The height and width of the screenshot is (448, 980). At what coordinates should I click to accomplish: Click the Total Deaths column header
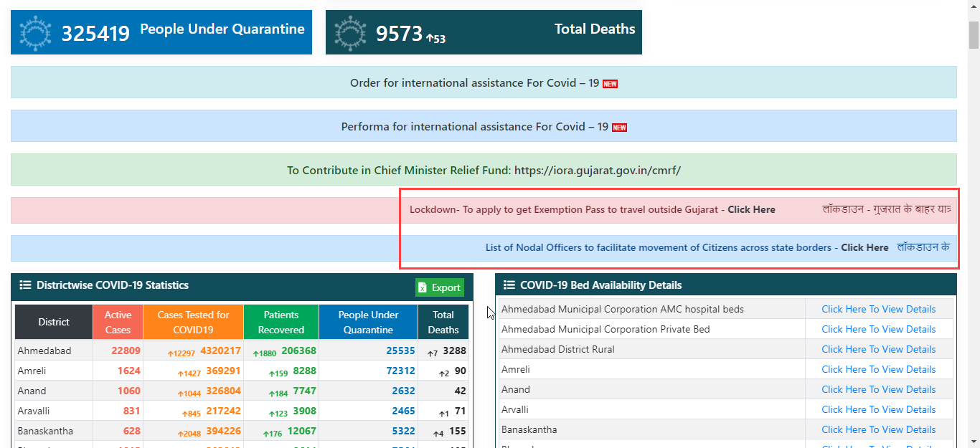click(443, 322)
